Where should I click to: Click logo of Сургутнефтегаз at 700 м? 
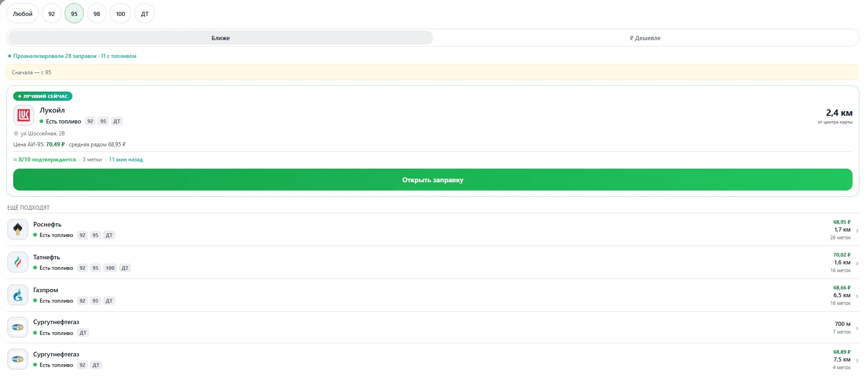tap(18, 327)
